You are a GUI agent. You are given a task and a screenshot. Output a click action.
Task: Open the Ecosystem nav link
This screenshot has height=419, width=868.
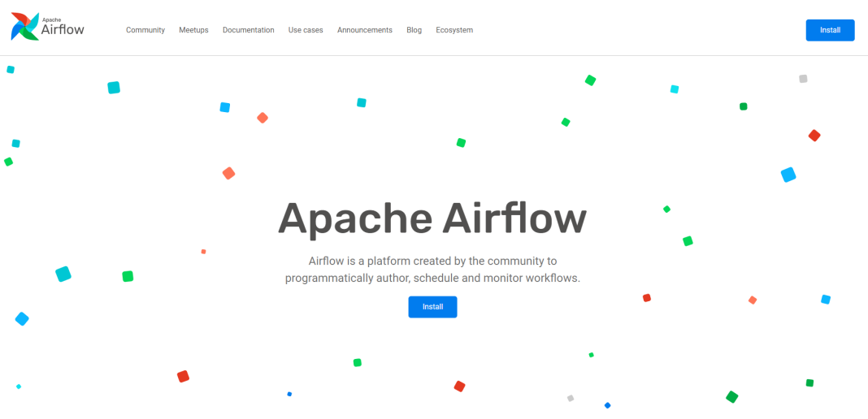pyautogui.click(x=454, y=30)
